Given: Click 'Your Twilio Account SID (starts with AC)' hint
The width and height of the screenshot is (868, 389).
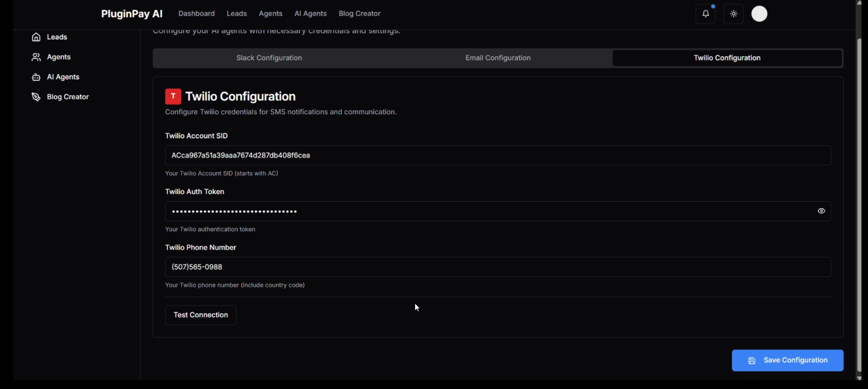Looking at the screenshot, I should [221, 173].
